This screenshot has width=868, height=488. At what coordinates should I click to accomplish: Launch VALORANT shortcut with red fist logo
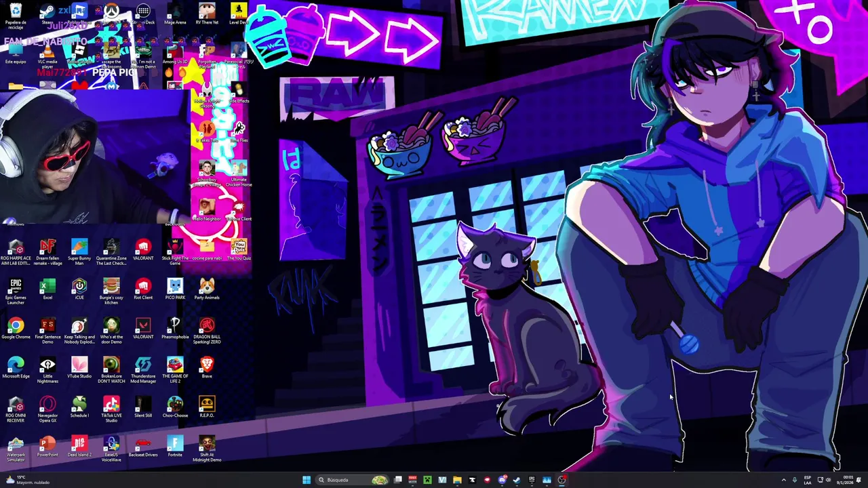143,251
